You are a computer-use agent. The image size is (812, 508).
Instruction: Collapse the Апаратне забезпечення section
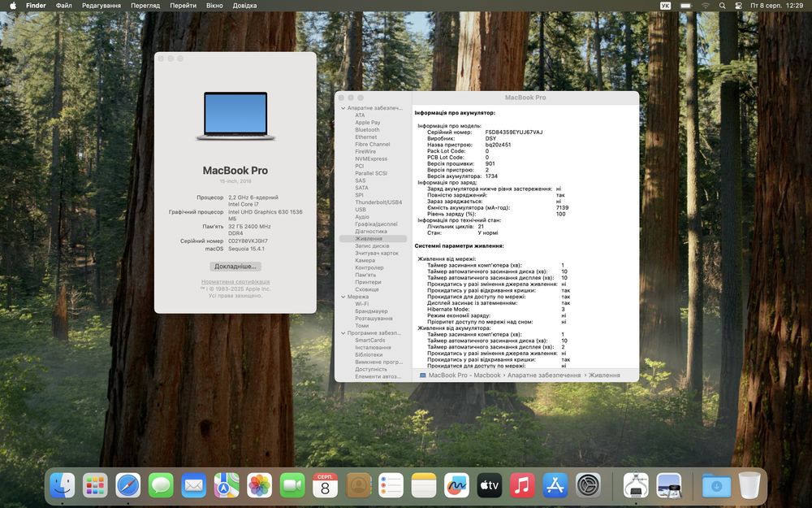pyautogui.click(x=343, y=108)
